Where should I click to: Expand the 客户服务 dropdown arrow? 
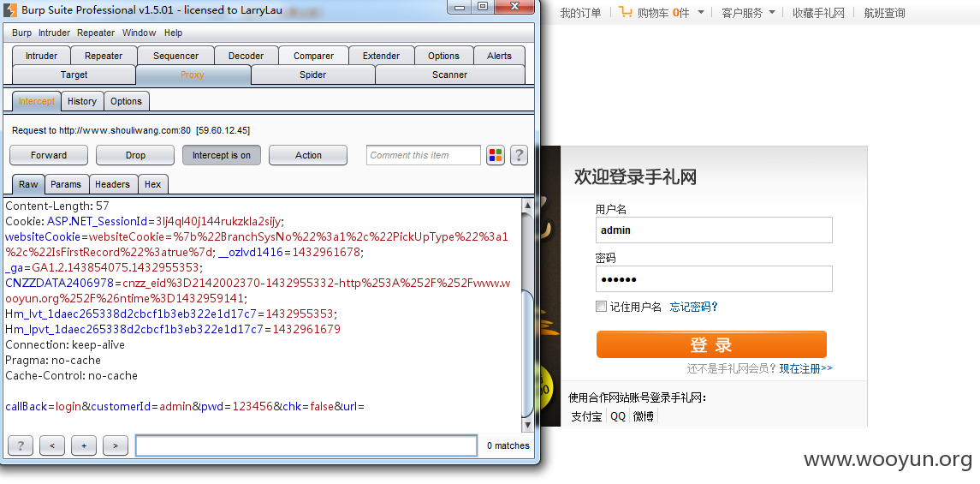(x=772, y=13)
